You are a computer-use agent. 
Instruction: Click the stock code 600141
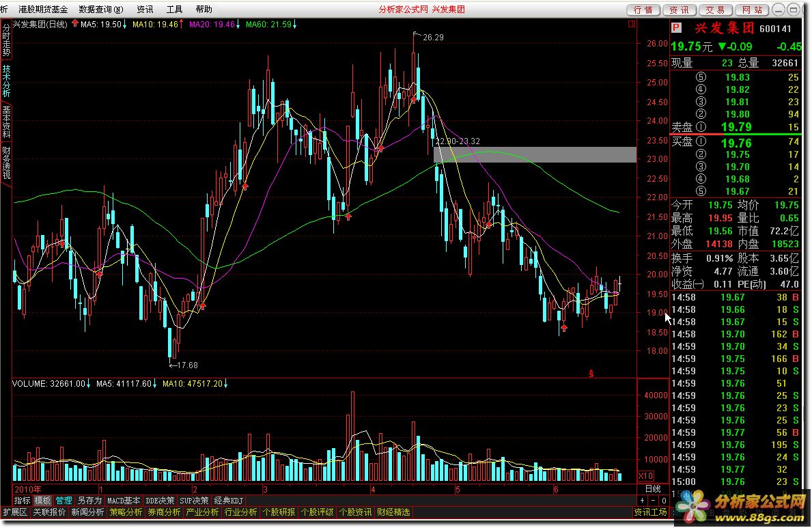pos(775,29)
